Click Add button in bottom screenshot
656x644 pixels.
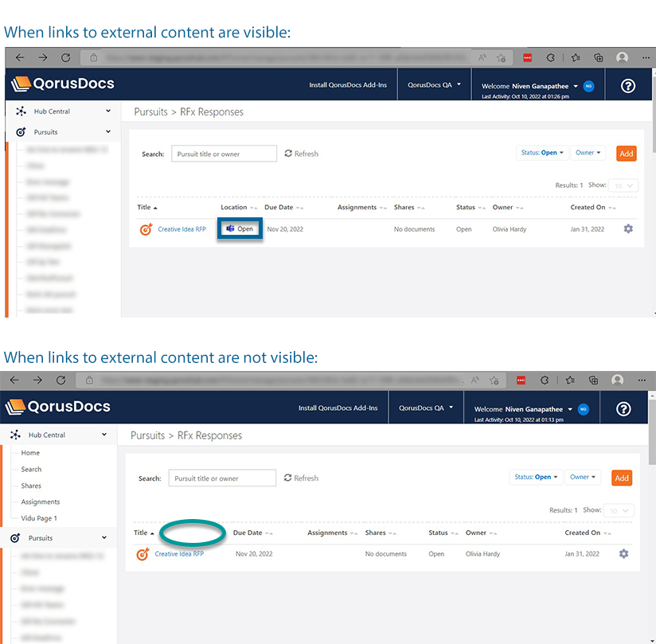[621, 478]
